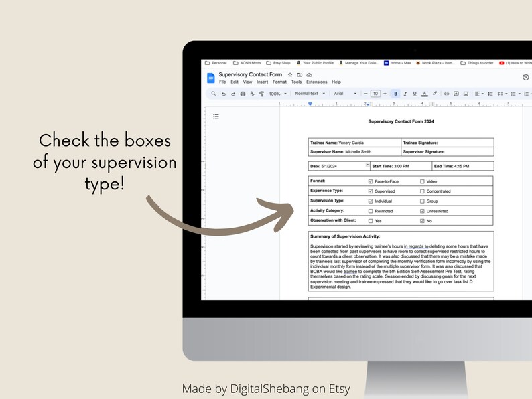Decrease the font size
The height and width of the screenshot is (399, 532).
tap(366, 94)
